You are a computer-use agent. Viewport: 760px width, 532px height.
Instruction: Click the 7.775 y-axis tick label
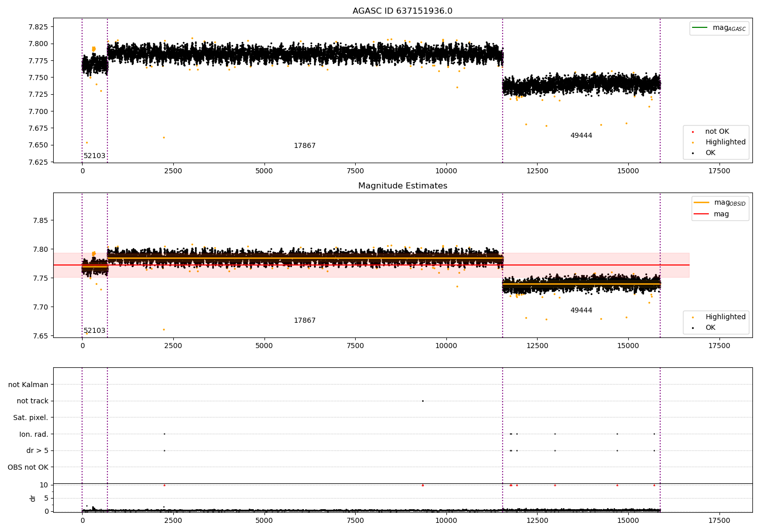pyautogui.click(x=38, y=61)
